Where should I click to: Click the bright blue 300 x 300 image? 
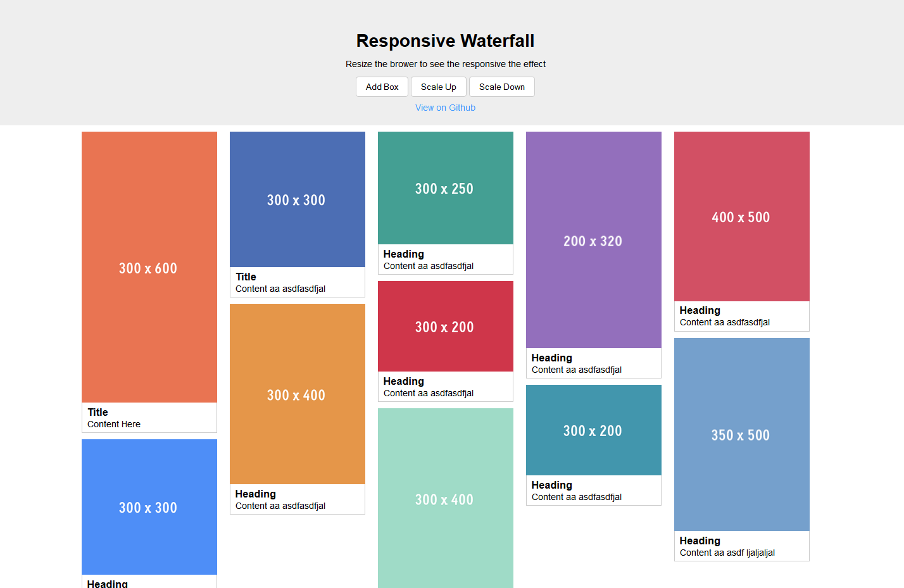pyautogui.click(x=149, y=507)
